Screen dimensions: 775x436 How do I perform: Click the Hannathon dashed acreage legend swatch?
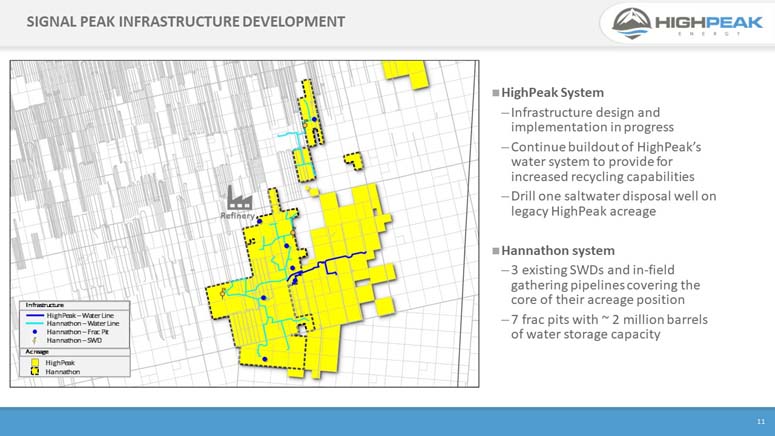(35, 371)
